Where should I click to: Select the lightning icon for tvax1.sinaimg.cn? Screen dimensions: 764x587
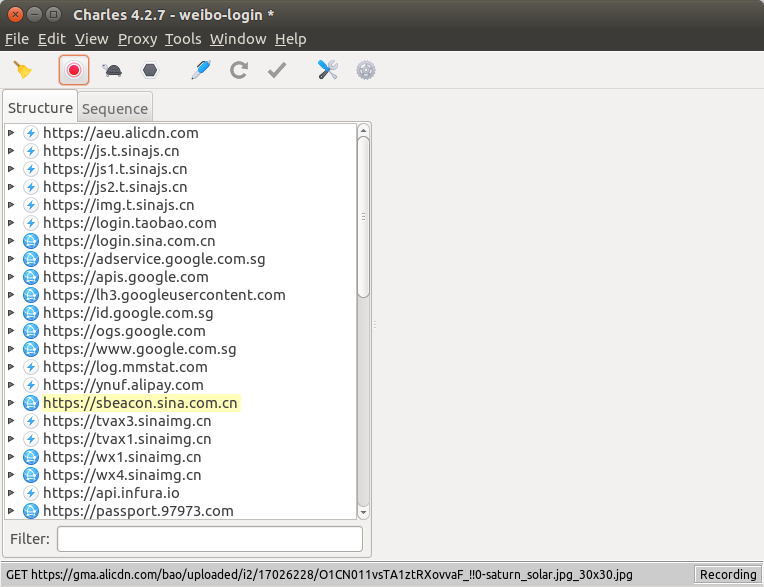(x=31, y=439)
